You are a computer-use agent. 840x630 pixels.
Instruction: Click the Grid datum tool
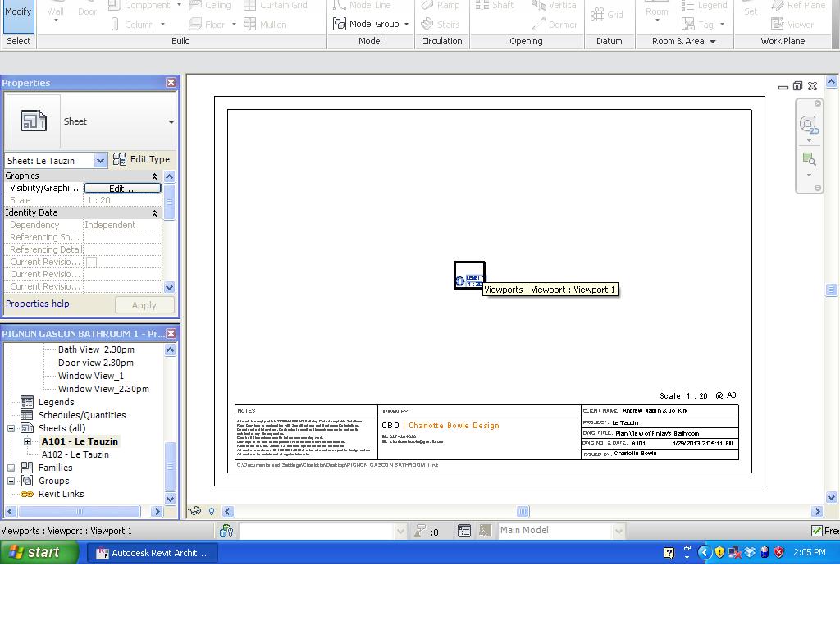[607, 15]
